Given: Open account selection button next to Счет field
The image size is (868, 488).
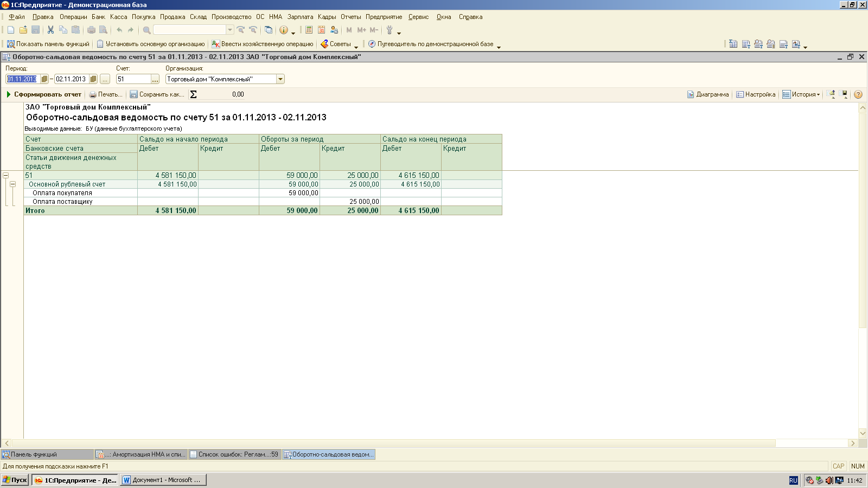Looking at the screenshot, I should [x=155, y=79].
